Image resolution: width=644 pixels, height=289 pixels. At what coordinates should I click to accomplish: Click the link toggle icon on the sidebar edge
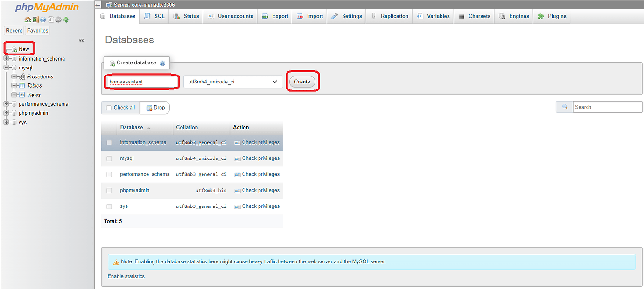[82, 40]
